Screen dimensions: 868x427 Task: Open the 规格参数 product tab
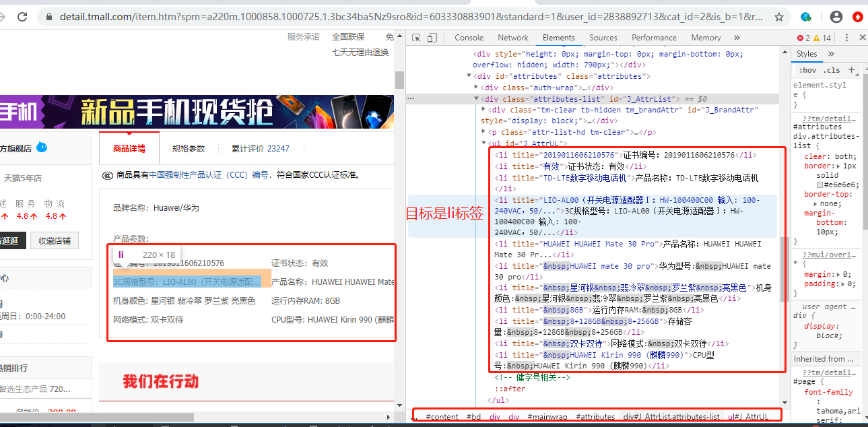pyautogui.click(x=189, y=148)
